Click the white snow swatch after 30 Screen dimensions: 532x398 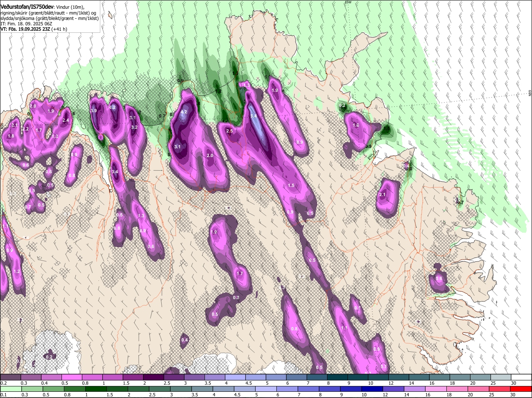[522, 377]
